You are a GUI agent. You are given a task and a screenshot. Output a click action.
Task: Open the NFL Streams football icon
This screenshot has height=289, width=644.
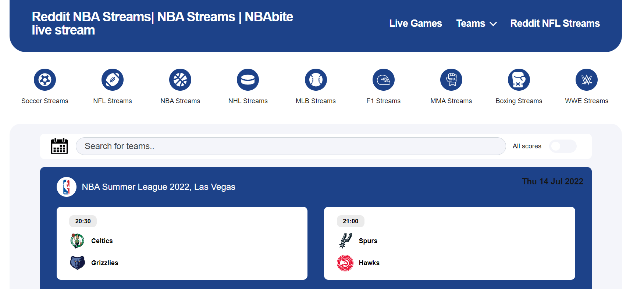(113, 80)
